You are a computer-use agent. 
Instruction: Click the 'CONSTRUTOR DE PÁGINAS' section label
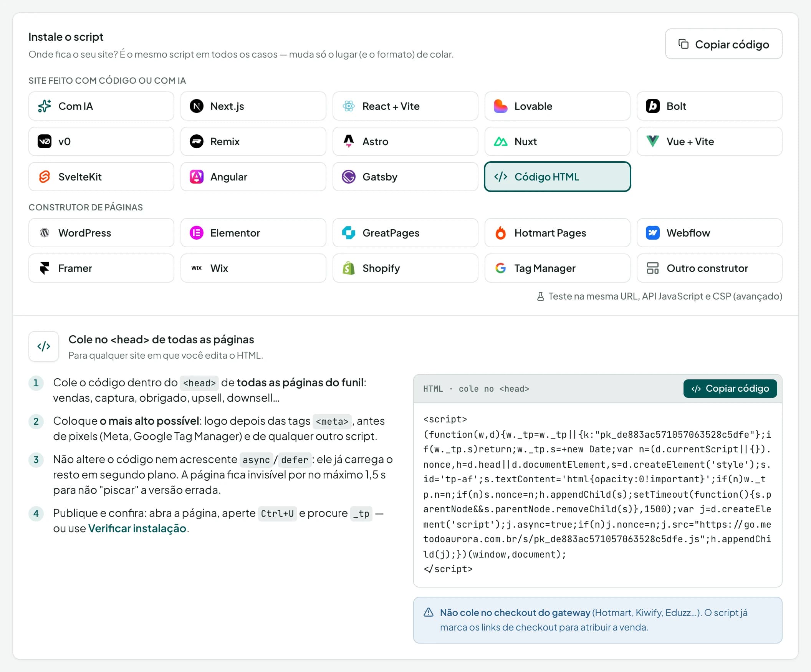click(86, 207)
